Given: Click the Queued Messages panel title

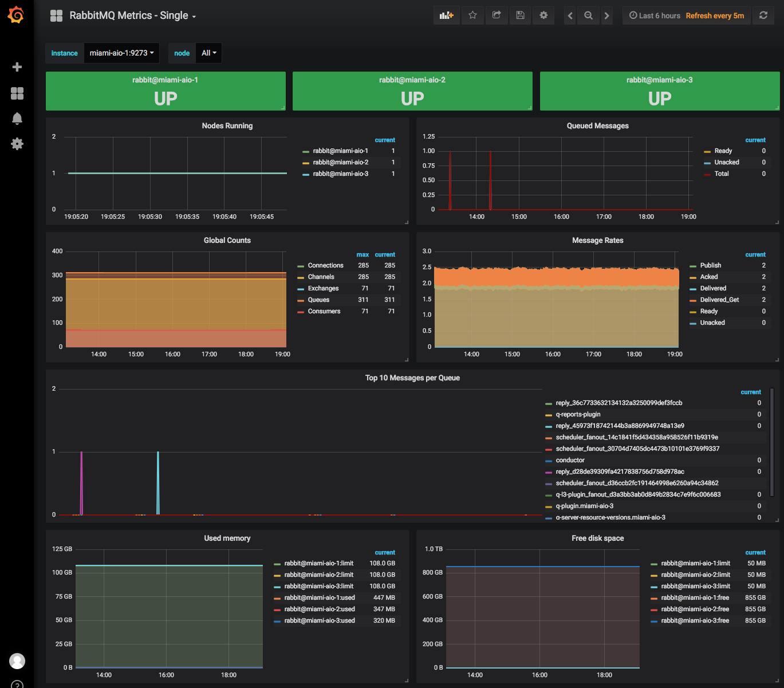Looking at the screenshot, I should (x=597, y=125).
